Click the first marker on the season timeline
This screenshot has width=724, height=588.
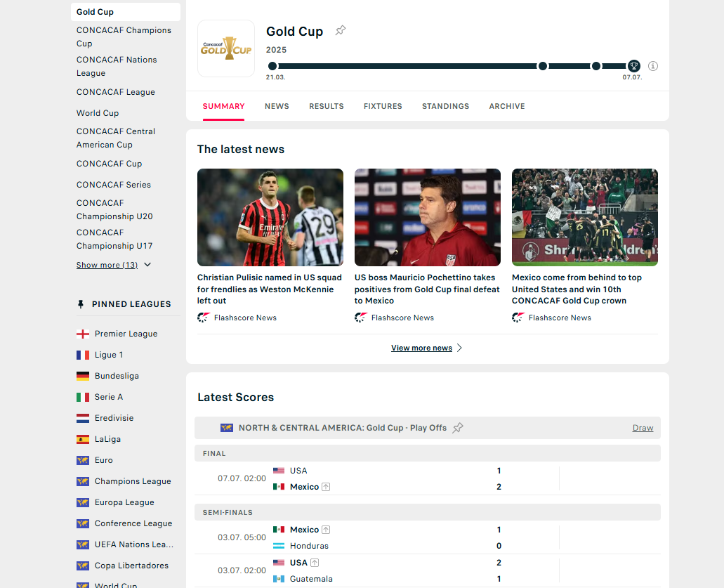coord(272,66)
